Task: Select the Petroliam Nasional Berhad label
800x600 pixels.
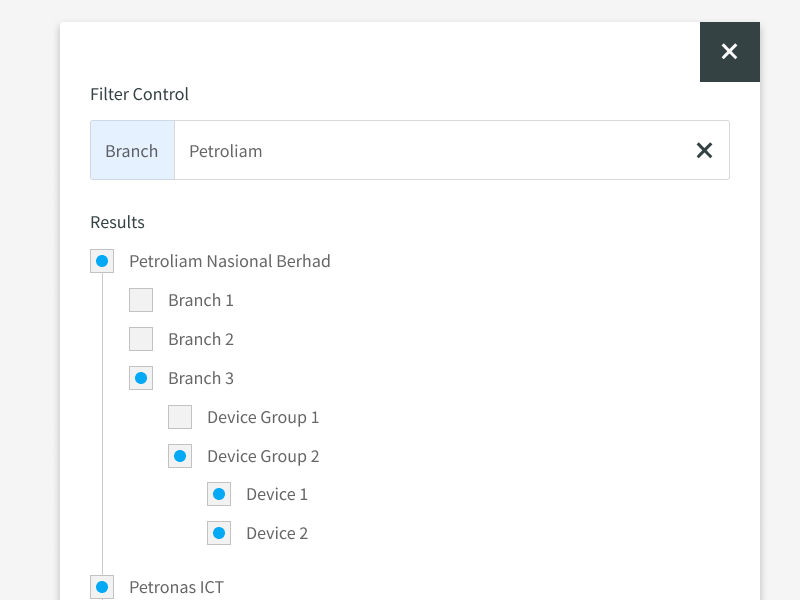Action: pyautogui.click(x=230, y=261)
